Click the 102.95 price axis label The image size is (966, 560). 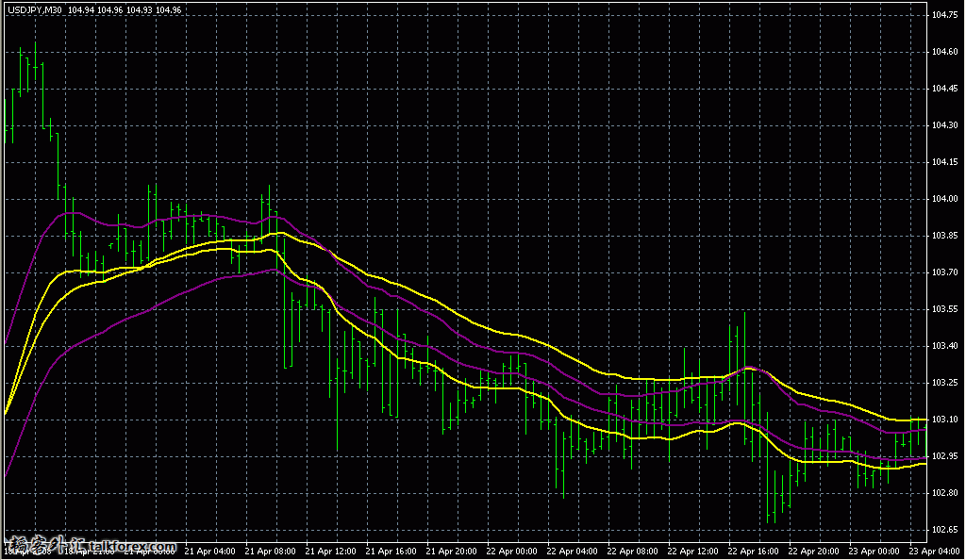[x=945, y=456]
